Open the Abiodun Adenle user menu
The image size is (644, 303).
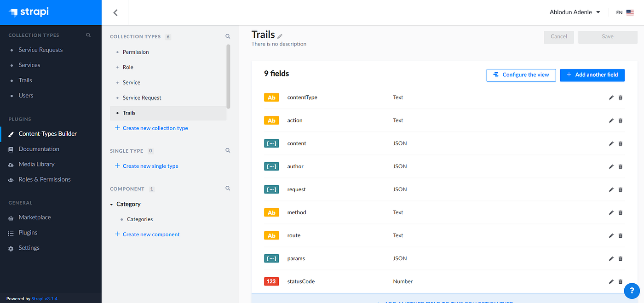pyautogui.click(x=574, y=12)
